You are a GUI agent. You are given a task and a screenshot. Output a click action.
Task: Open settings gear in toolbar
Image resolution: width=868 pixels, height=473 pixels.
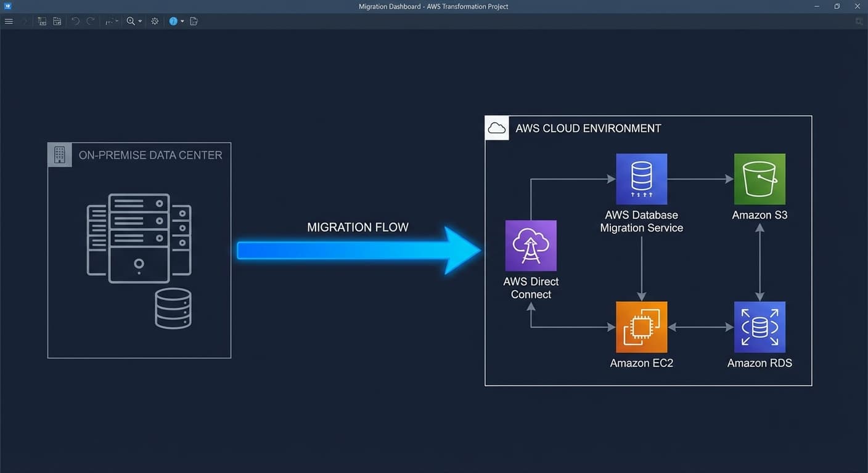point(155,21)
